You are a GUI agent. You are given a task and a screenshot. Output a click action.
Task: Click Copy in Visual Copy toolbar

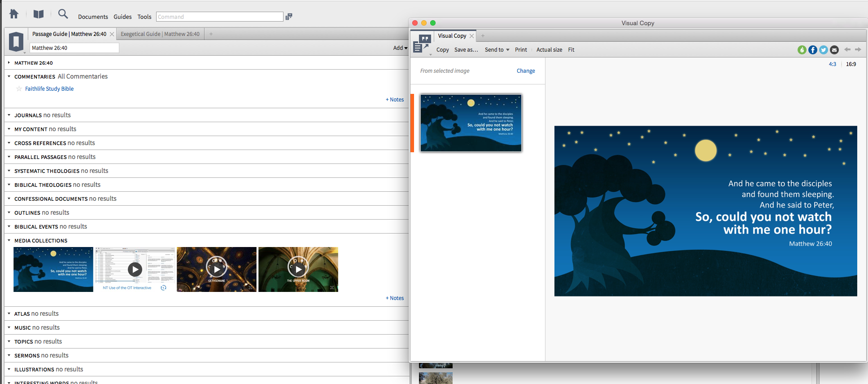443,50
